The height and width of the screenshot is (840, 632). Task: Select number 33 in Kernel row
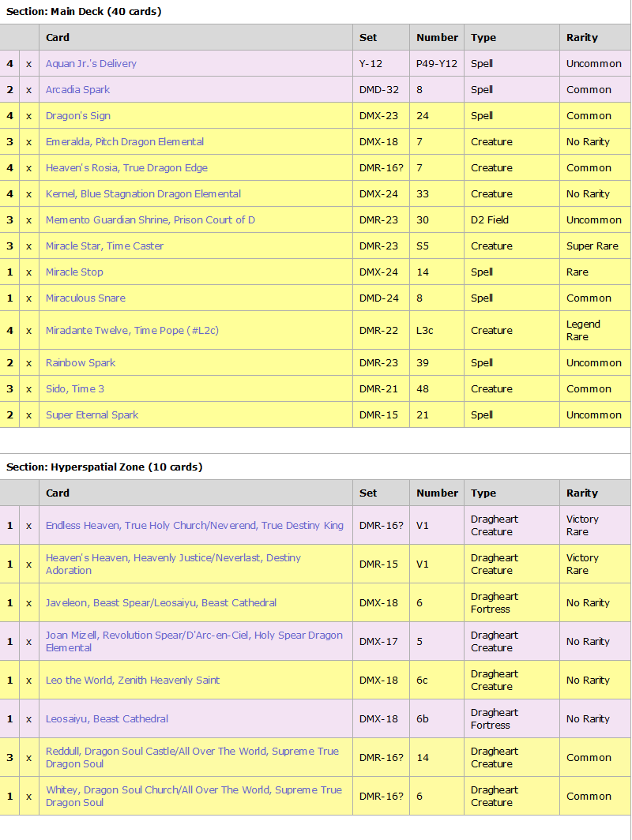(437, 194)
